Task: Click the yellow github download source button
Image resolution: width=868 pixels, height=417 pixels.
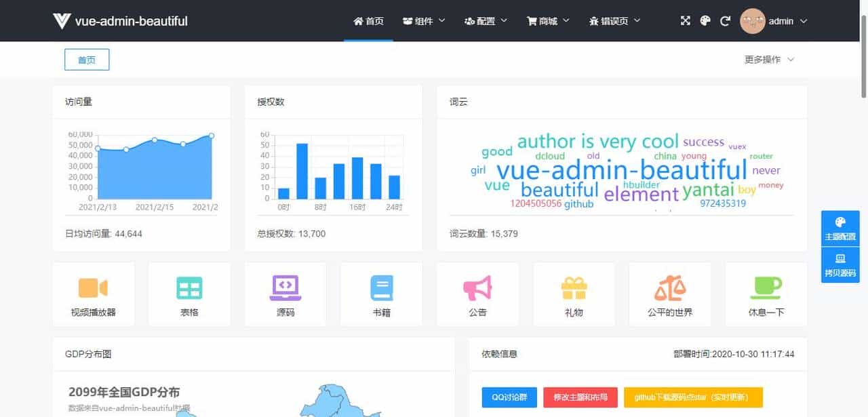Action: point(694,397)
